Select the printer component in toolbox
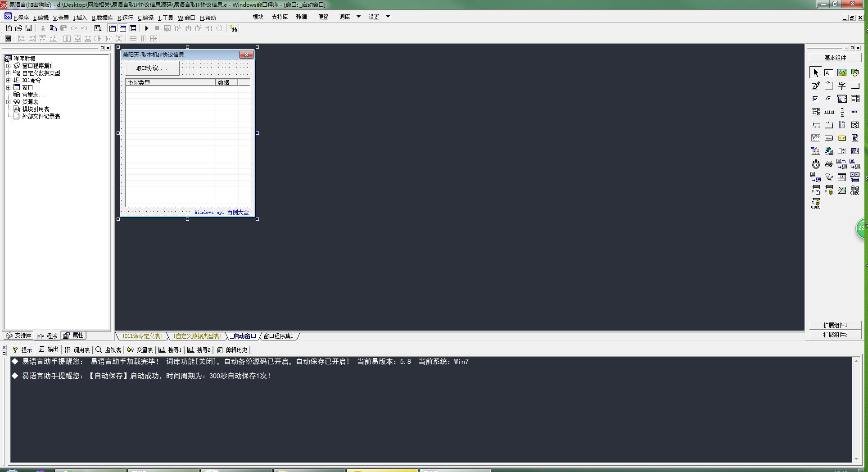The height and width of the screenshot is (472, 868). [828, 164]
